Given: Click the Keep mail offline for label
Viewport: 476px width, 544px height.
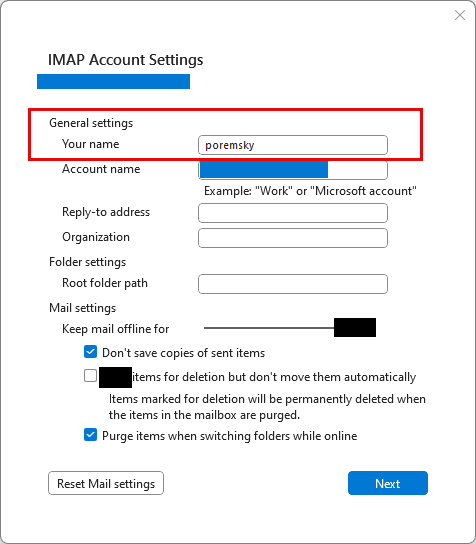Looking at the screenshot, I should (116, 329).
